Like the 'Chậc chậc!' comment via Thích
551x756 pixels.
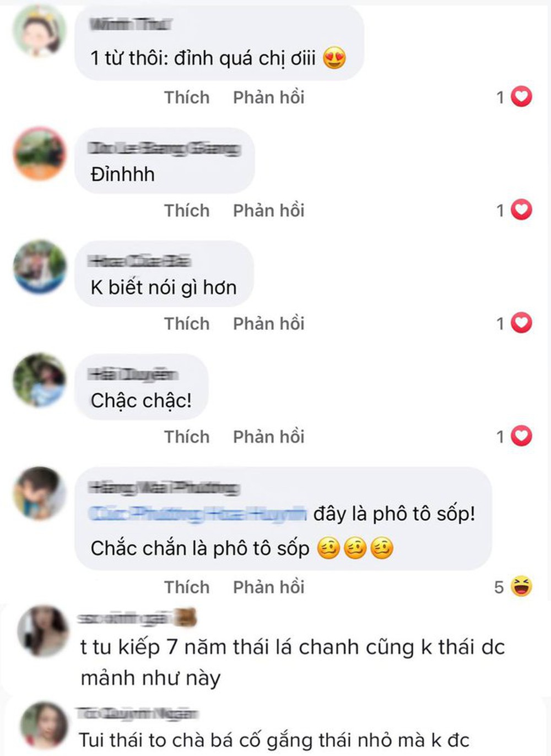pyautogui.click(x=187, y=437)
